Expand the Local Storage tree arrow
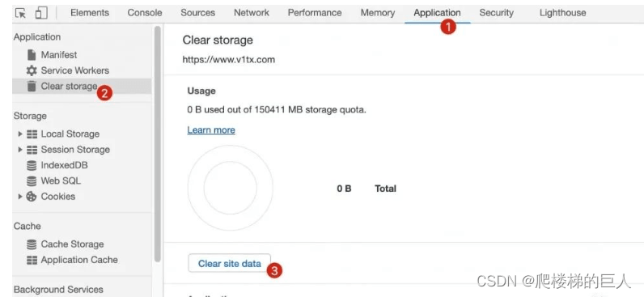Image resolution: width=644 pixels, height=297 pixels. click(x=20, y=134)
